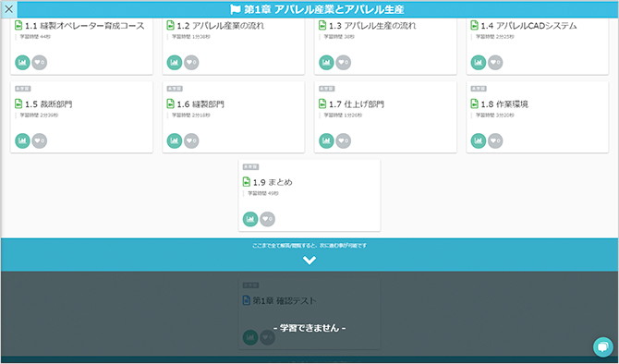
Task: Open stats icon for lesson 1.2
Action: (175, 63)
